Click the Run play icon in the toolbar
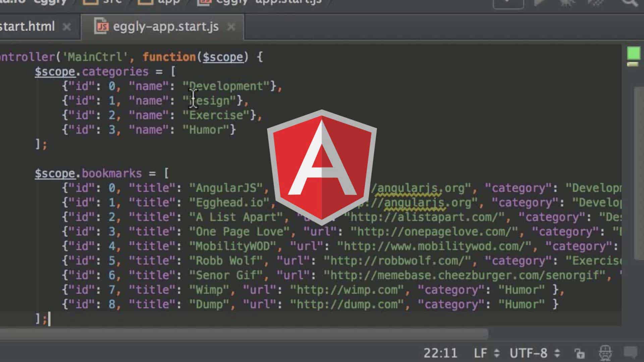This screenshot has height=362, width=644. [539, 3]
